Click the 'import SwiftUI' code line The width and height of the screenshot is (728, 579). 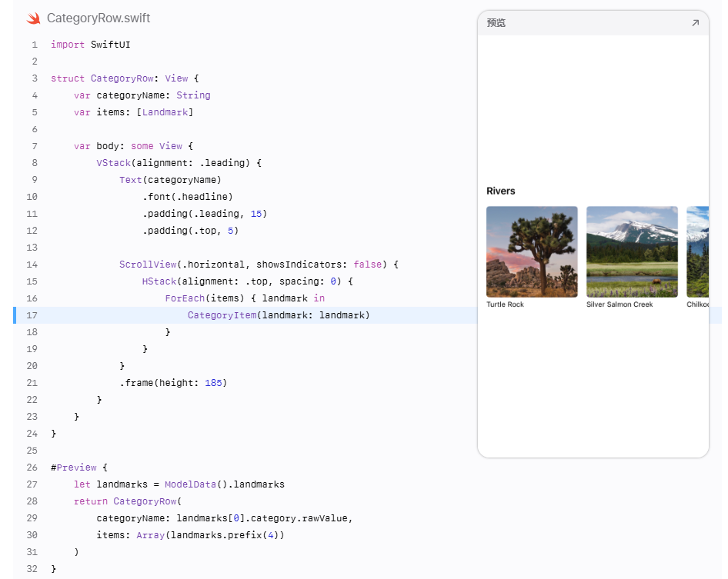point(91,45)
